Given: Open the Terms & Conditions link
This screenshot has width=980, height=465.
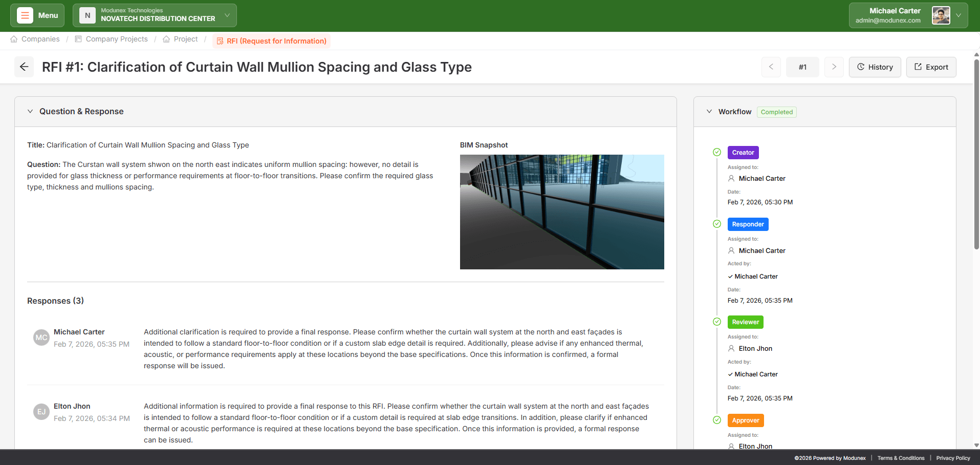Looking at the screenshot, I should click(901, 458).
